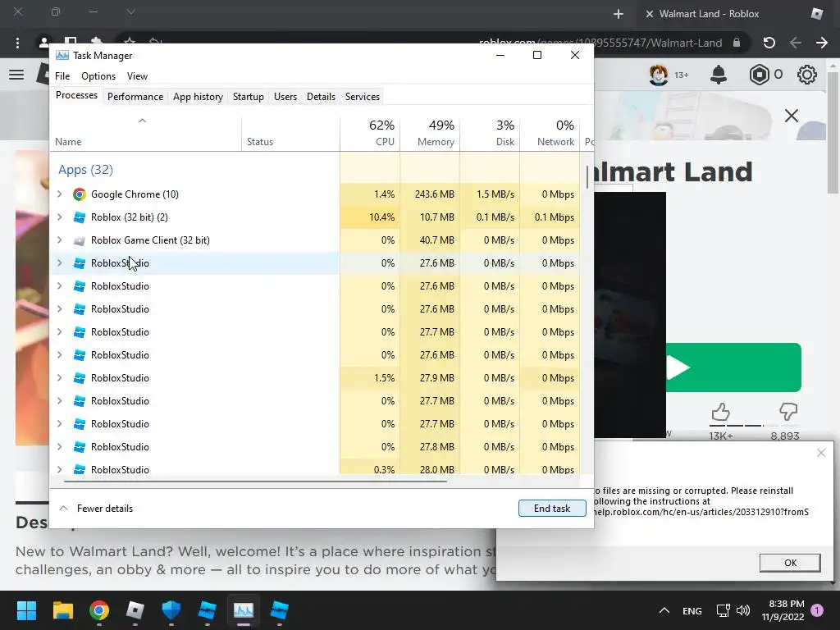Click the 10.4% CPU value for Roblox
Screen dimensions: 840x630
(x=381, y=217)
